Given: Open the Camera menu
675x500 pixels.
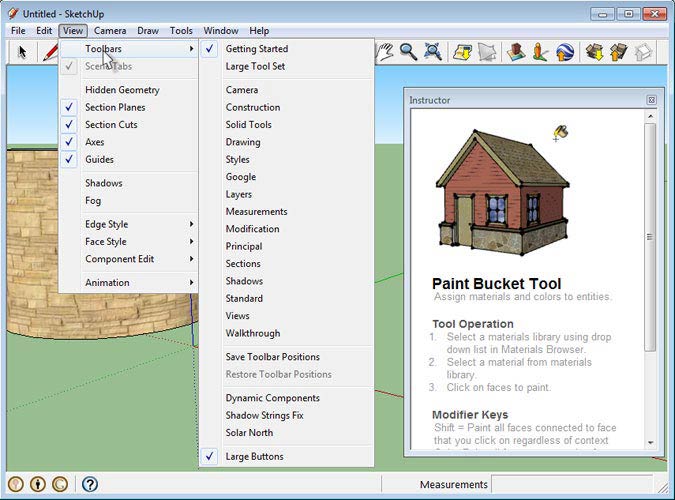Looking at the screenshot, I should click(110, 31).
